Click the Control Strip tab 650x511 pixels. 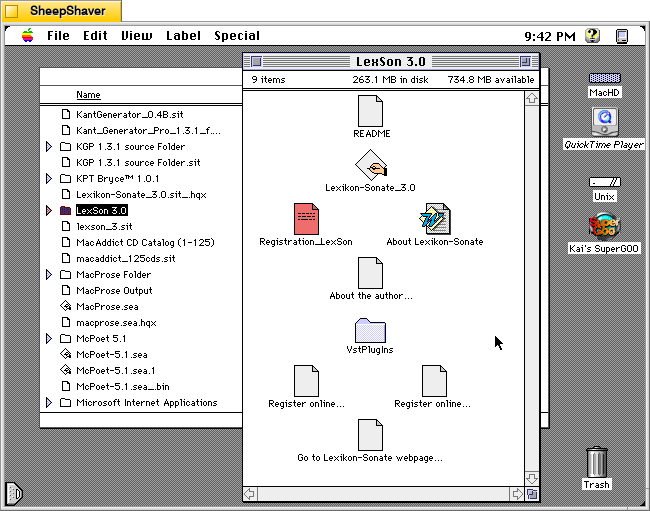14,494
